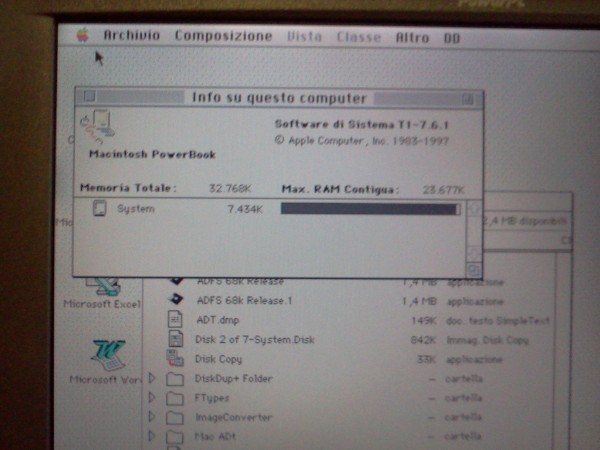Viewport: 600px width, 450px height.
Task: Click 'Software di Sistema' version text
Action: 362,124
